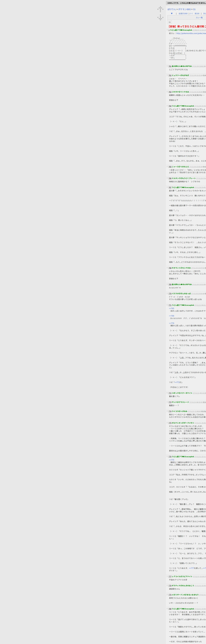Collapse post 780 using its triangle toggle
The image size is (206, 644).
pos(167,609)
